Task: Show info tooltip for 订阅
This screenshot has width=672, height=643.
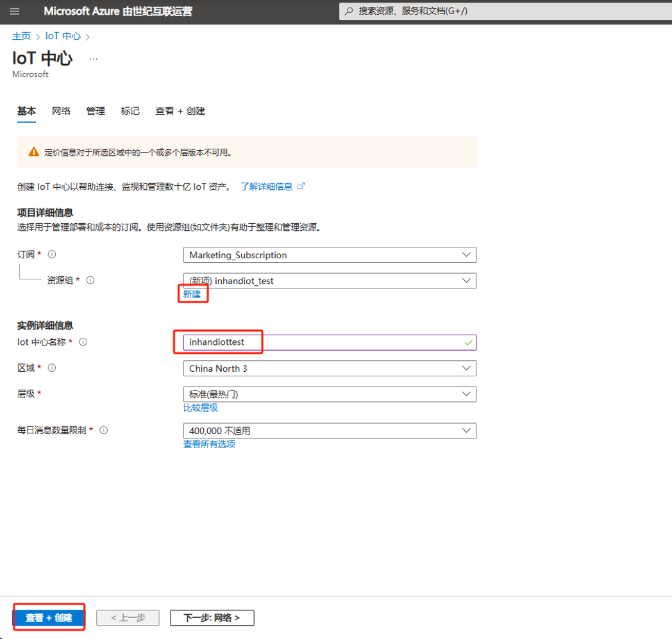Action: tap(52, 255)
